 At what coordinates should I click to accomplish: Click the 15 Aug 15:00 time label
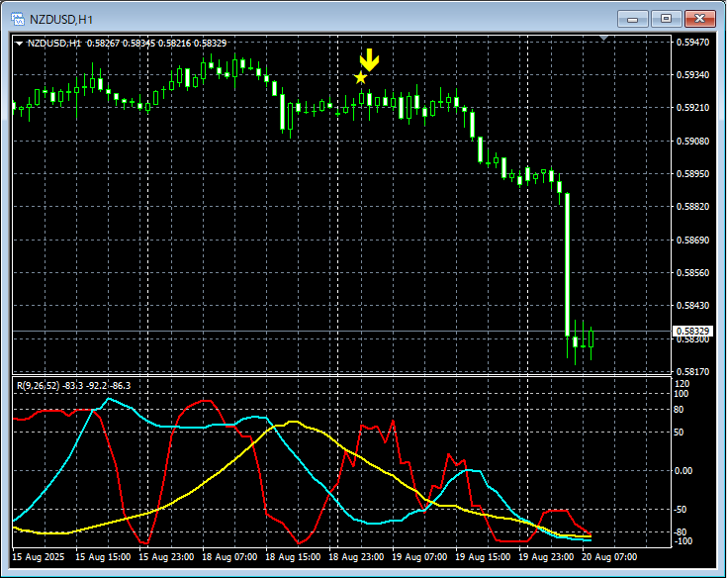click(x=103, y=556)
